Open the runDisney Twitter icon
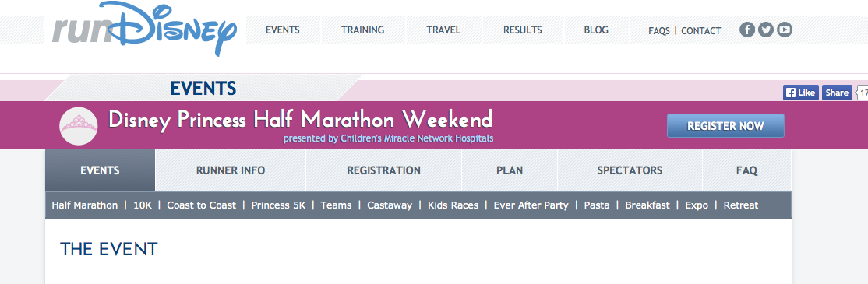Screen dimensions: 868x284 (x=766, y=30)
